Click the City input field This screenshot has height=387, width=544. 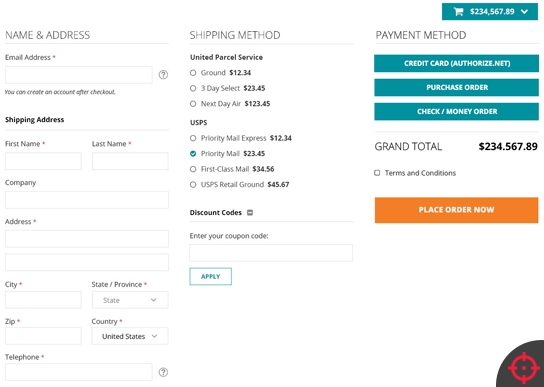(x=43, y=300)
